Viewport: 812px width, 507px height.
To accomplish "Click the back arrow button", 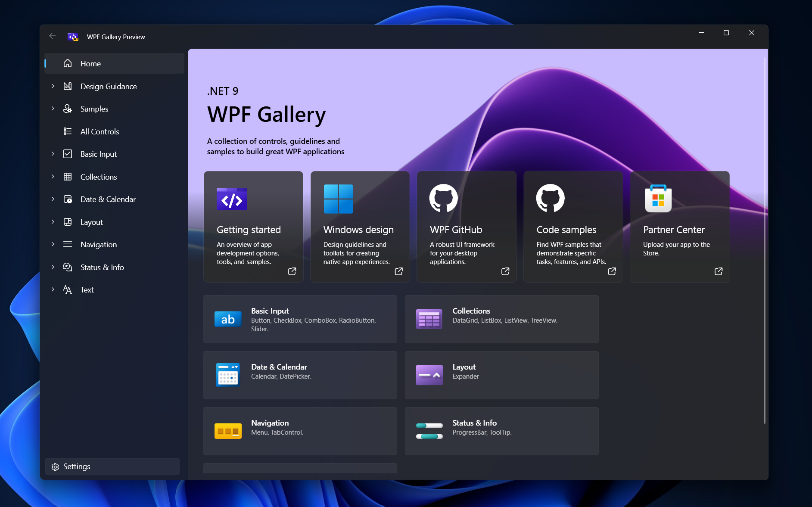I will tap(52, 36).
